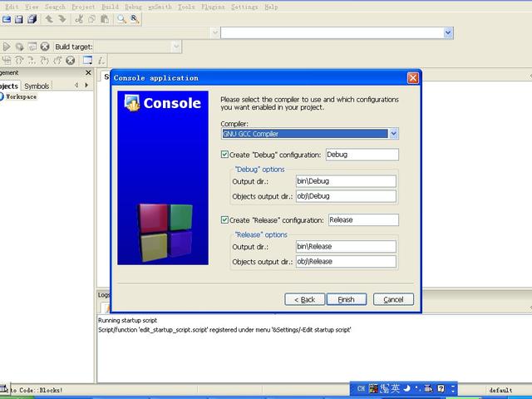
Task: Click the Cut scissors toolbar icon
Action: point(79,19)
